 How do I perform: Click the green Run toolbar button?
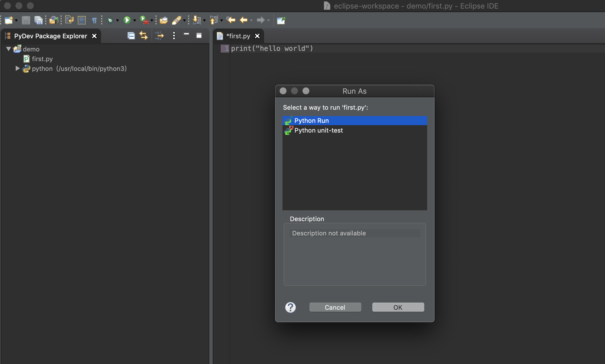[127, 20]
